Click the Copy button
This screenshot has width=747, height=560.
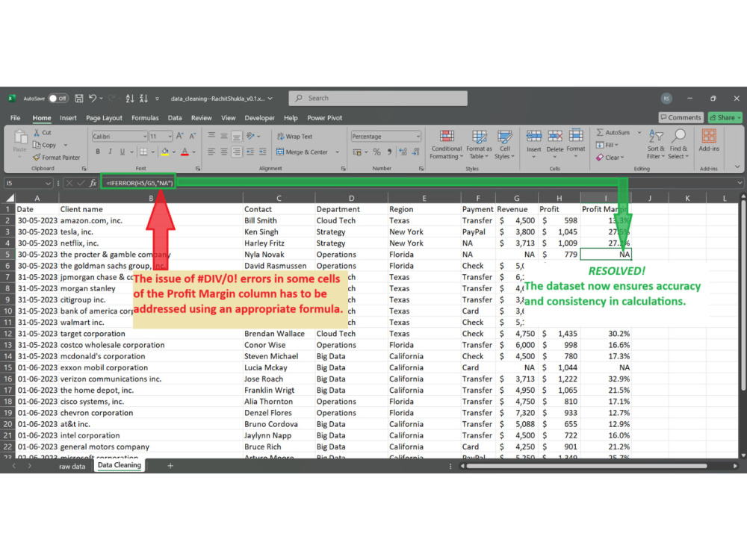[x=45, y=145]
